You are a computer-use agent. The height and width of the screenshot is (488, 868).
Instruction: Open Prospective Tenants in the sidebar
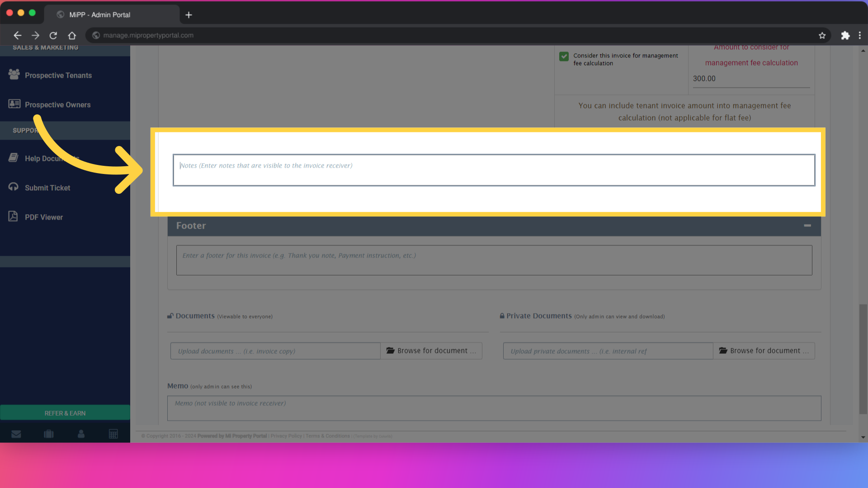58,75
